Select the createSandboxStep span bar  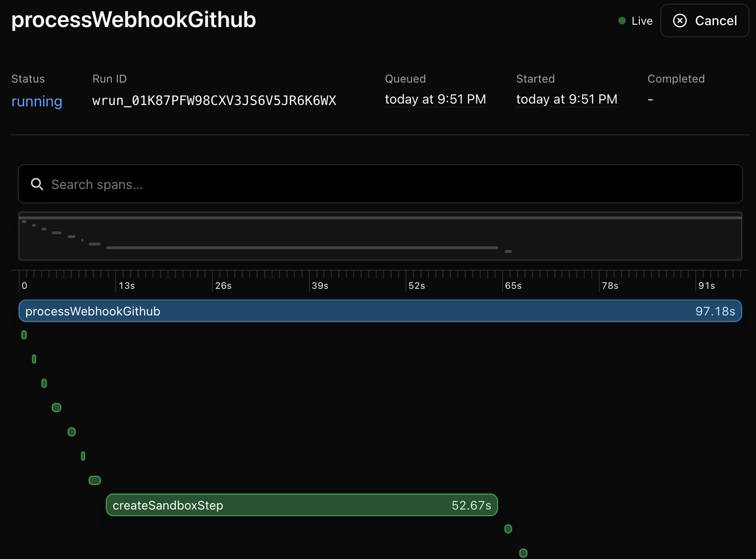[280, 505]
